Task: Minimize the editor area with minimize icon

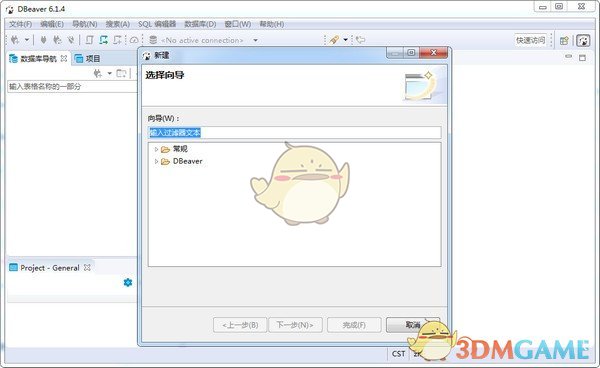Action: [x=569, y=57]
